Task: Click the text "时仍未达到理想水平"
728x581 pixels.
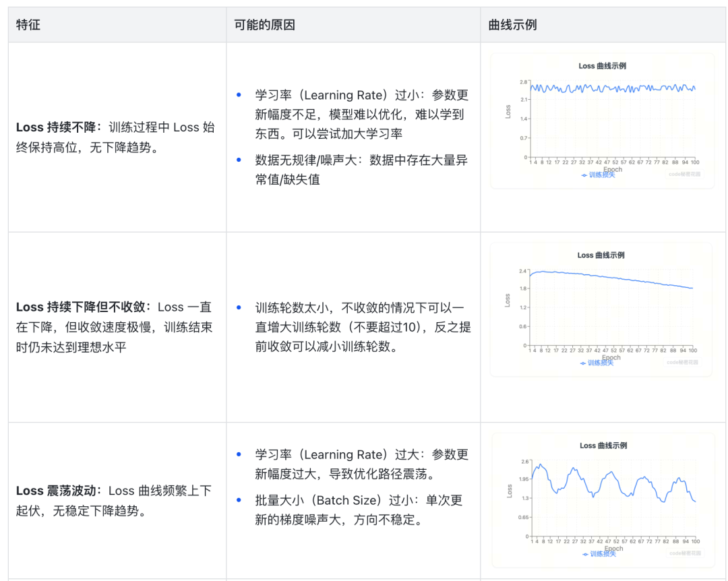Action: click(x=71, y=347)
